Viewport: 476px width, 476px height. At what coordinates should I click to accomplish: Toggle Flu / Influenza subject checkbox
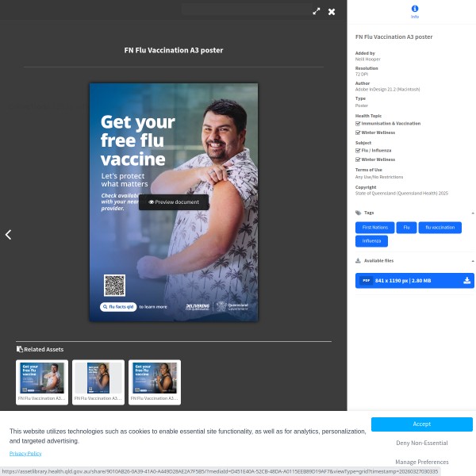coord(358,150)
